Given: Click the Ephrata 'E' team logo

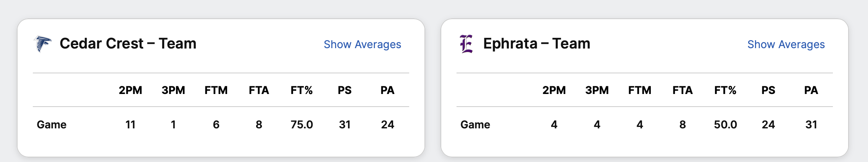Looking at the screenshot, I should click(x=466, y=44).
